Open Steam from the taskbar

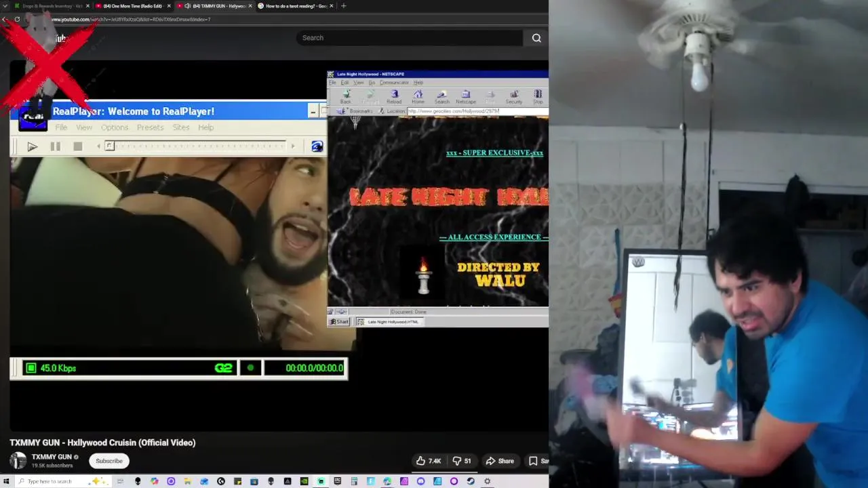point(471,481)
